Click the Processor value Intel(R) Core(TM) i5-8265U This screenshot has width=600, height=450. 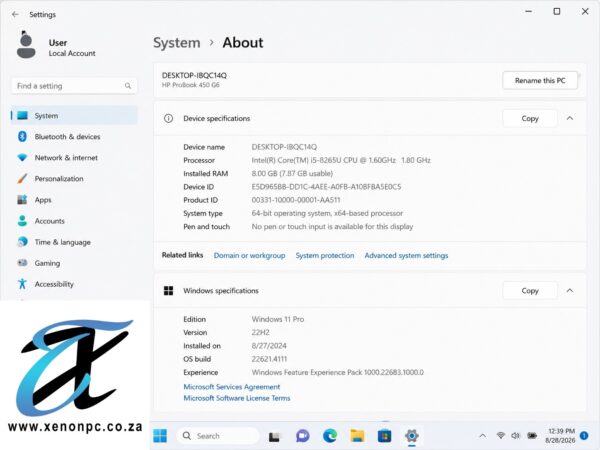click(x=341, y=160)
